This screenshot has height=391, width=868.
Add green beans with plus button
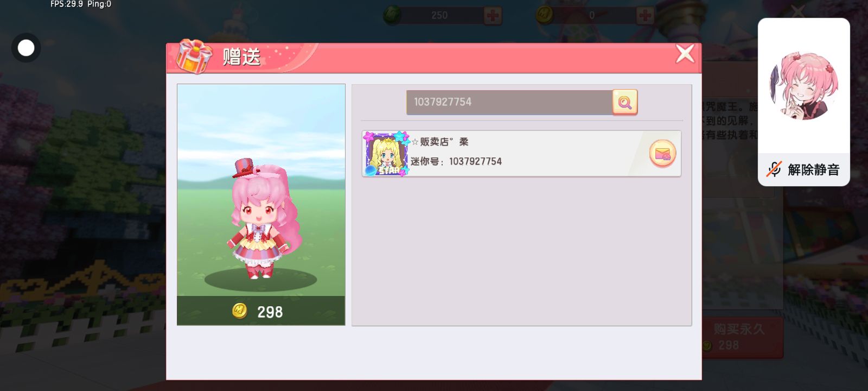[493, 16]
